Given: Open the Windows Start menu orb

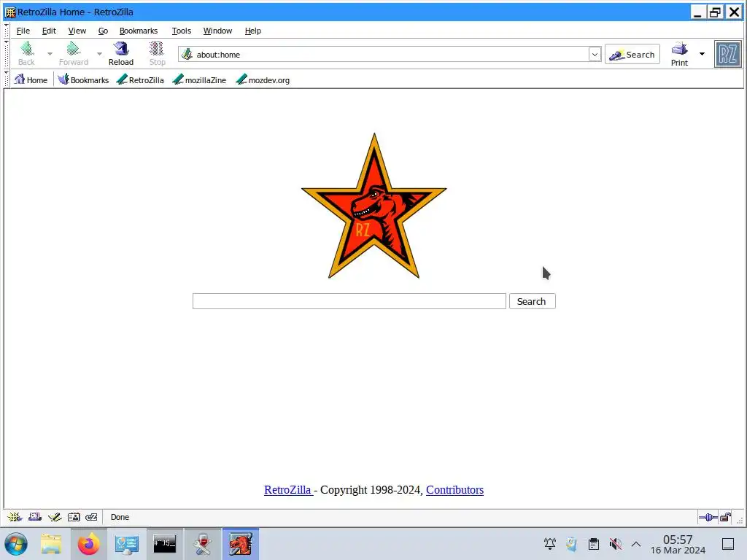Looking at the screenshot, I should [x=16, y=544].
